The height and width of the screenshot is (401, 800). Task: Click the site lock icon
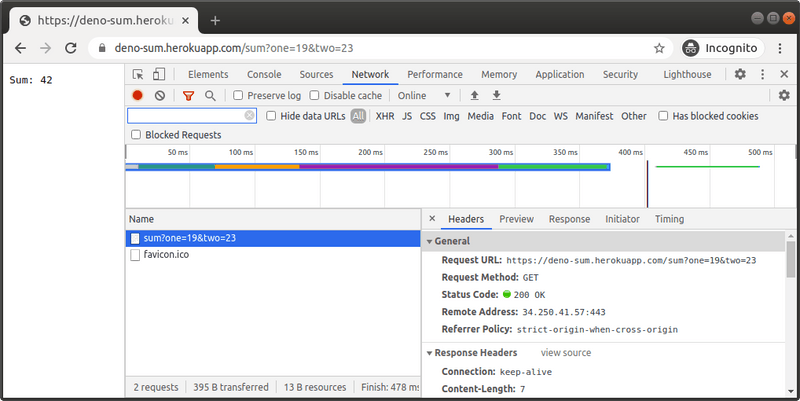pyautogui.click(x=102, y=48)
